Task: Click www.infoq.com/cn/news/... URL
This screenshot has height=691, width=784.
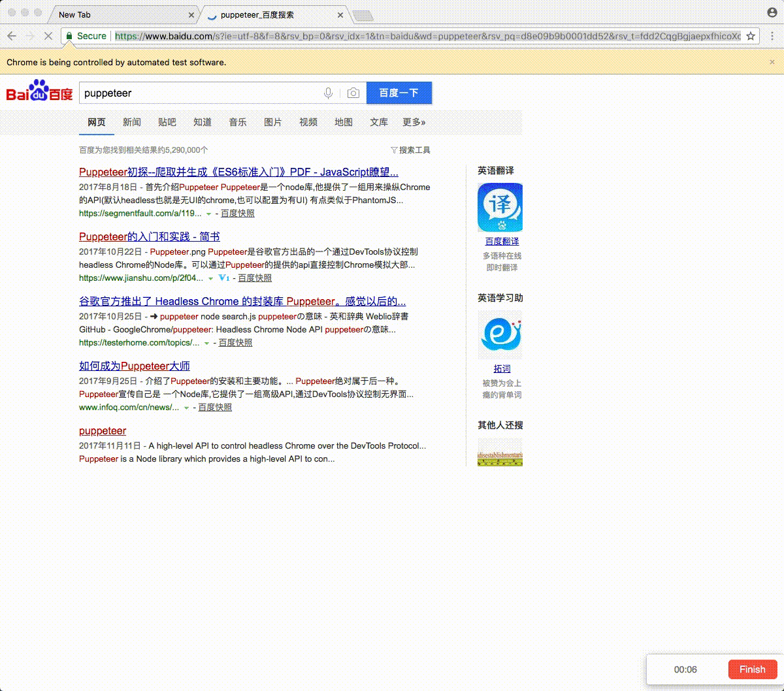Action: point(129,408)
